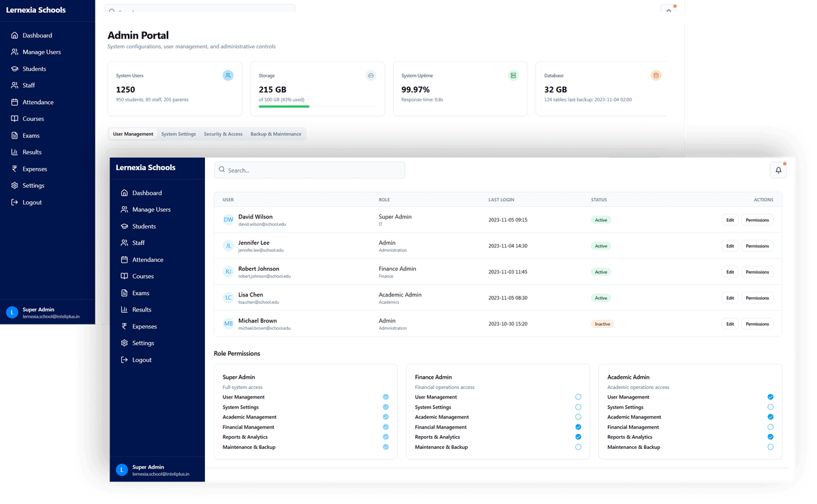Switch to the Security & Access tab
817x504 pixels.
[x=223, y=134]
